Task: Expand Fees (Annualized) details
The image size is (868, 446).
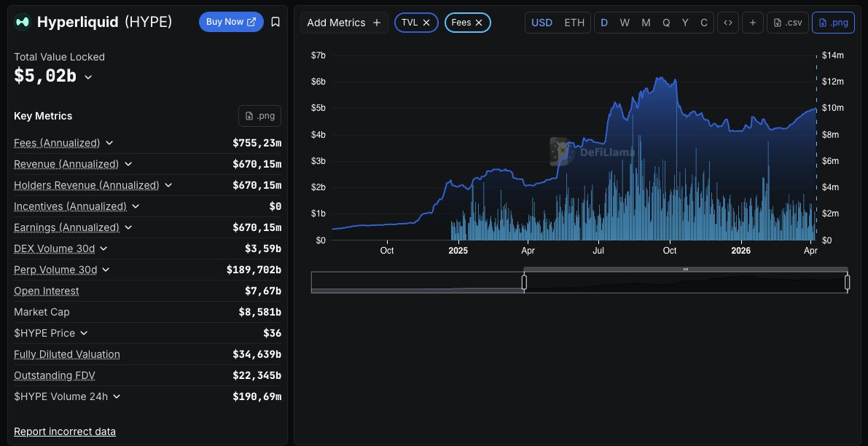Action: coord(109,144)
